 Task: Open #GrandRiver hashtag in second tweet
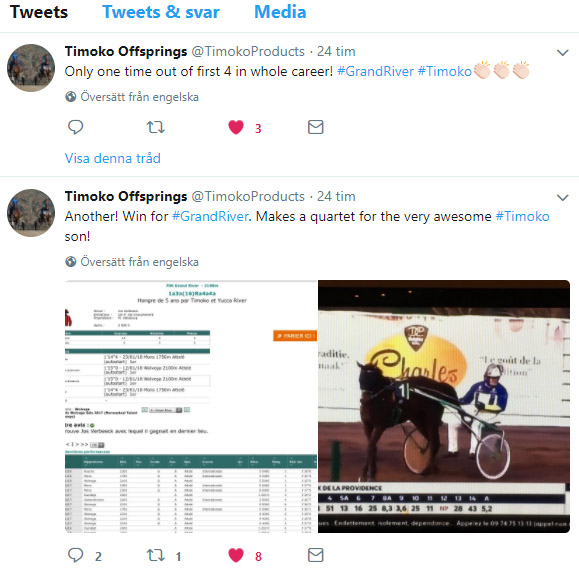point(210,216)
